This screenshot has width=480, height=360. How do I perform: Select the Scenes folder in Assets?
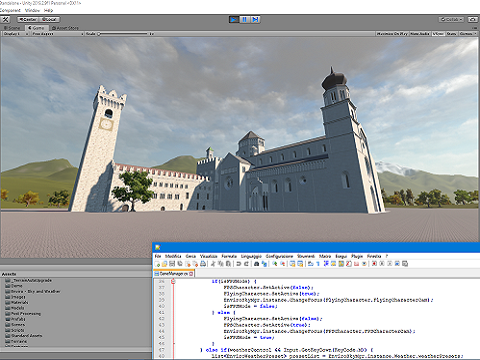15,325
